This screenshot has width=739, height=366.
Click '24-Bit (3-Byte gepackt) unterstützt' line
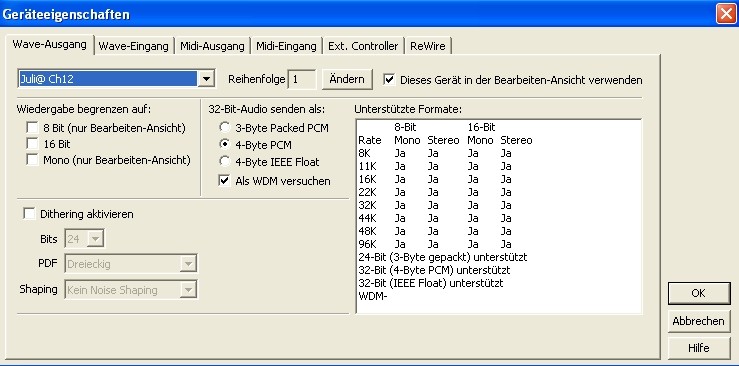pyautogui.click(x=443, y=257)
